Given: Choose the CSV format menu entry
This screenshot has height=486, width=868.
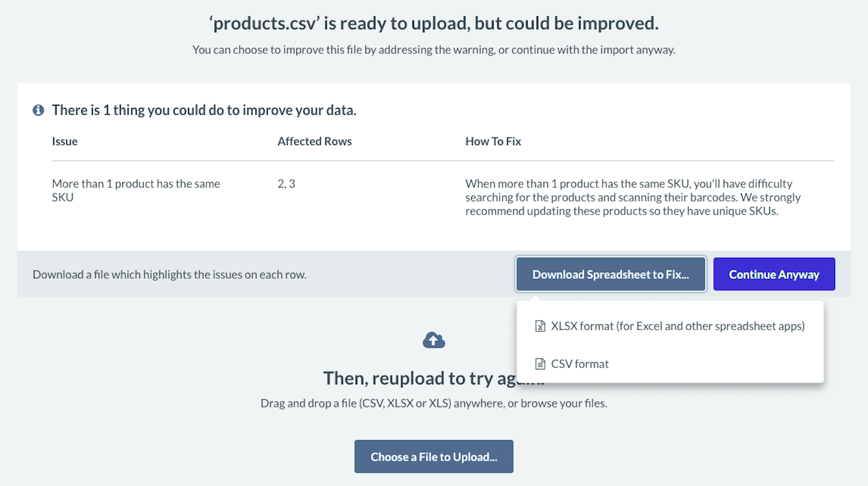Looking at the screenshot, I should [580, 364].
